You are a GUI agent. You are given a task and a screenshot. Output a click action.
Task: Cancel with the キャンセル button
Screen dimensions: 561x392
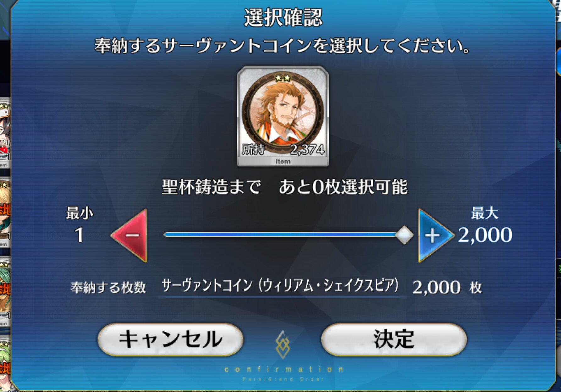170,340
